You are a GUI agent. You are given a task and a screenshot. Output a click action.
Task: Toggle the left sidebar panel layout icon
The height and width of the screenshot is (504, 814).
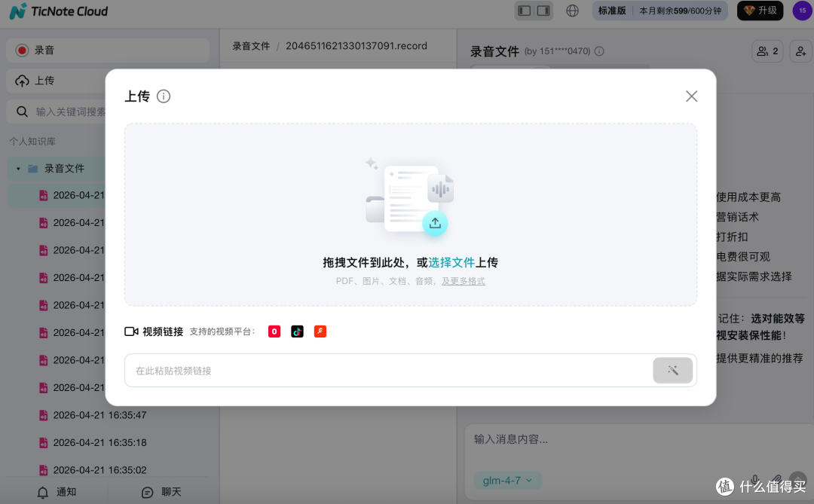525,11
